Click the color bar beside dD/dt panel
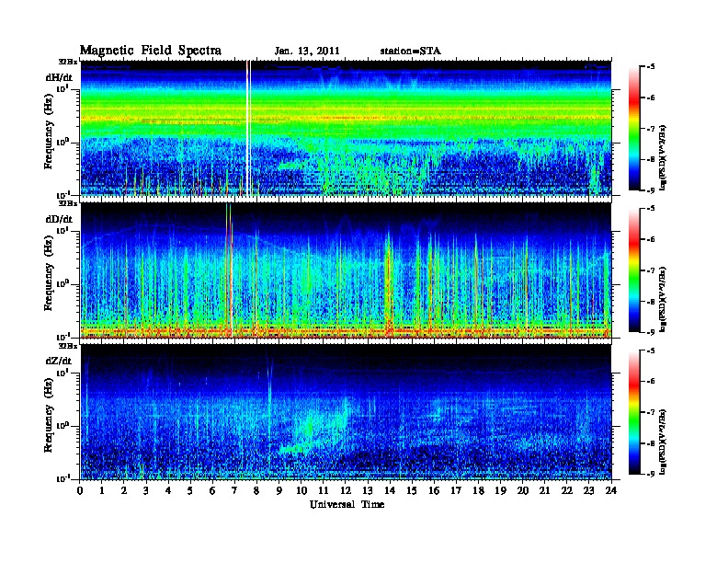Image resolution: width=728 pixels, height=563 pixels. [634, 270]
